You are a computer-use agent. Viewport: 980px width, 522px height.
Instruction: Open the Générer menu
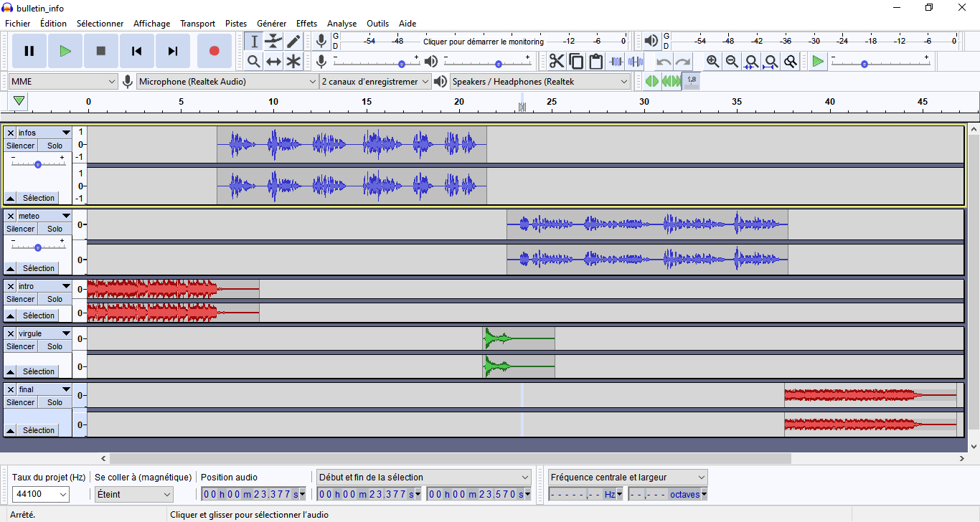[271, 24]
